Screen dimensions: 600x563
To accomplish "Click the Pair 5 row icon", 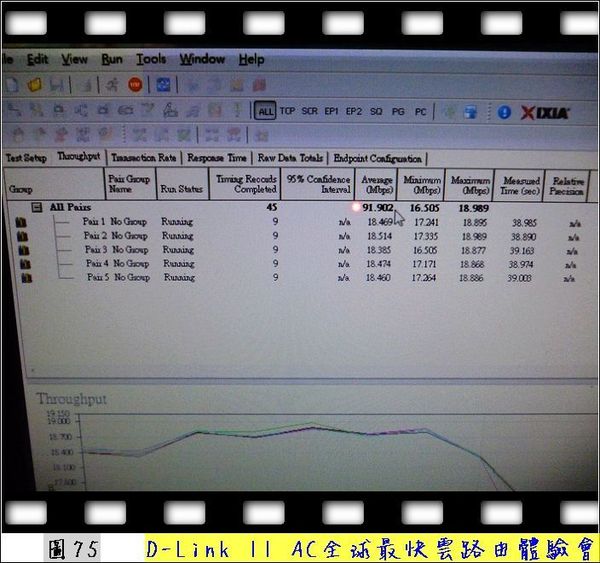I will point(27,278).
